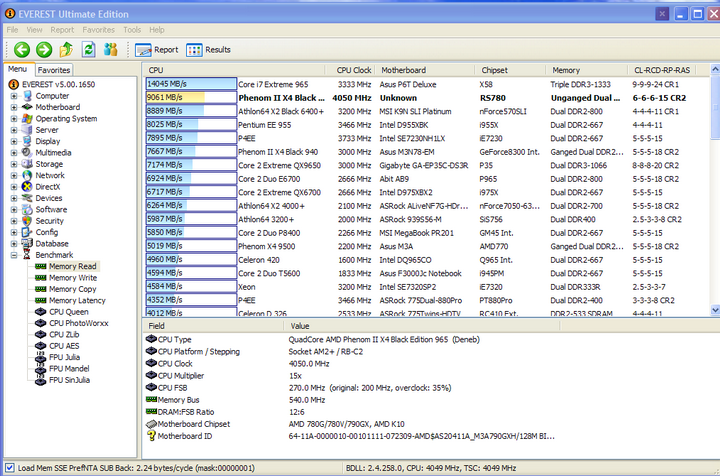Open the users toolbar icon
This screenshot has height=476, width=720.
tap(111, 50)
